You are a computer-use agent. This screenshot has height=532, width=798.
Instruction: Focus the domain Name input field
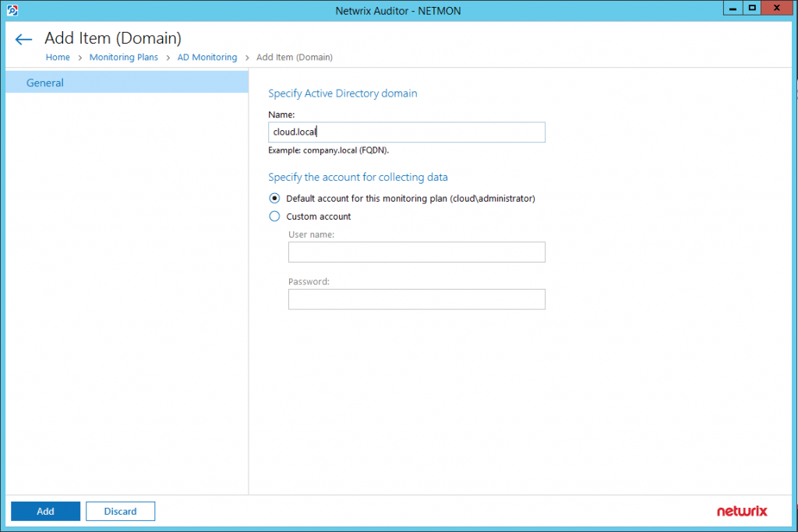(x=407, y=132)
